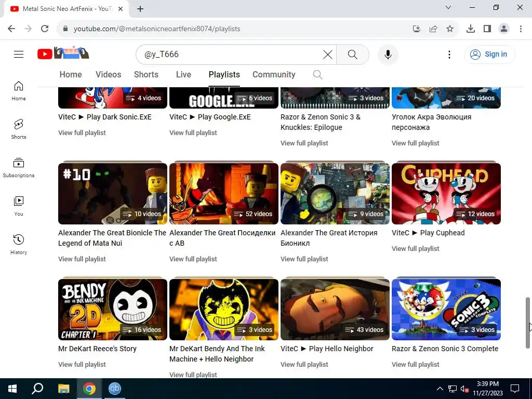The height and width of the screenshot is (399, 532).
Task: View site information lock icon
Action: 65,29
